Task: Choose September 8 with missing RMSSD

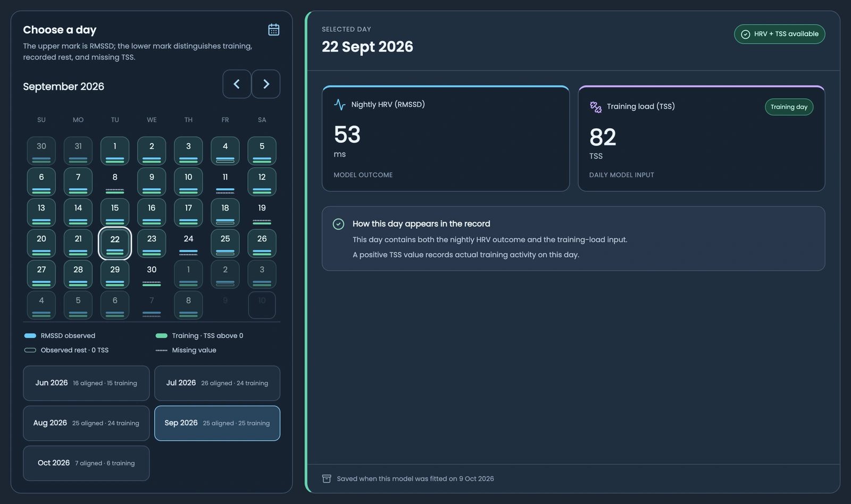Action: point(115,182)
